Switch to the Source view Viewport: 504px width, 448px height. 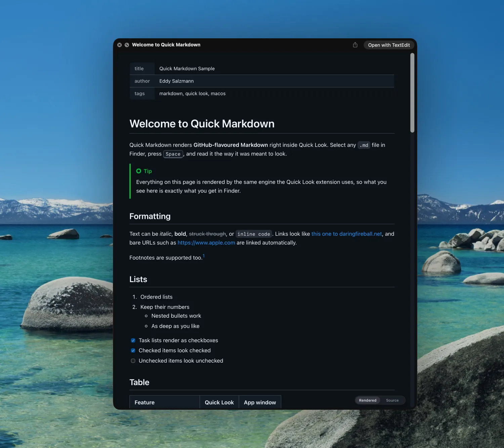pyautogui.click(x=392, y=400)
